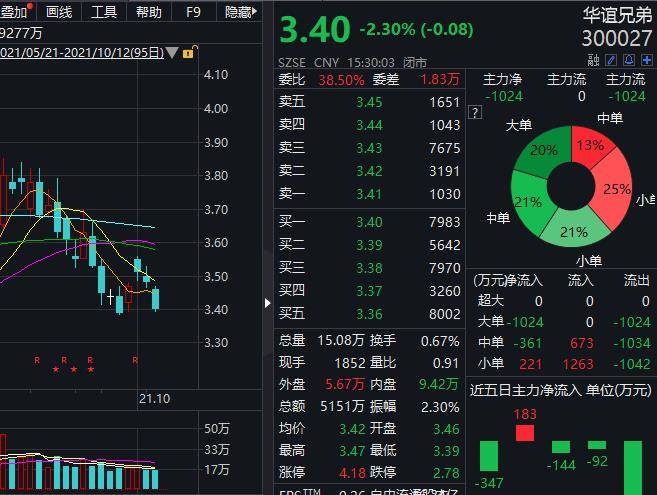
Task: Click the red 25% pie segment
Action: pyautogui.click(x=614, y=189)
